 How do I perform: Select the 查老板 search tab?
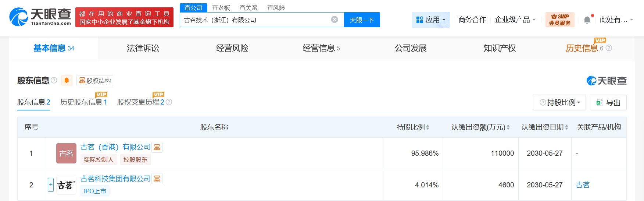[221, 8]
